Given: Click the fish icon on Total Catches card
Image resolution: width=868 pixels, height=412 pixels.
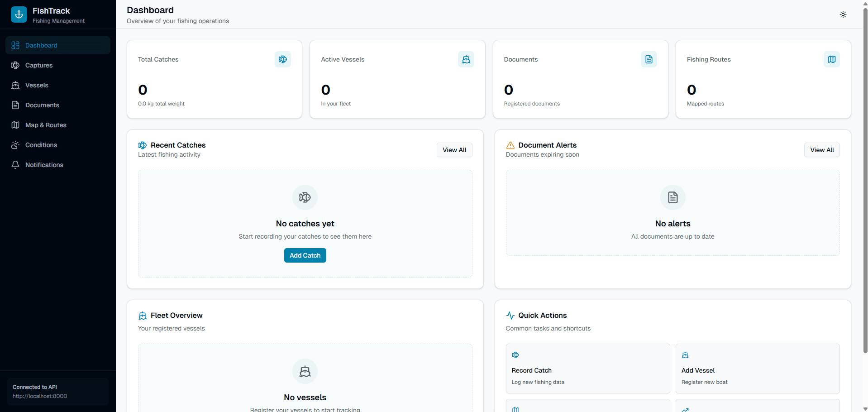Looking at the screenshot, I should (x=282, y=59).
